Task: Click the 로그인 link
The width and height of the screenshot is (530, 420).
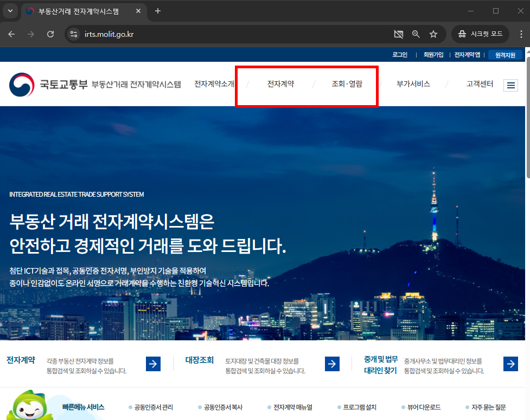Action: tap(400, 54)
